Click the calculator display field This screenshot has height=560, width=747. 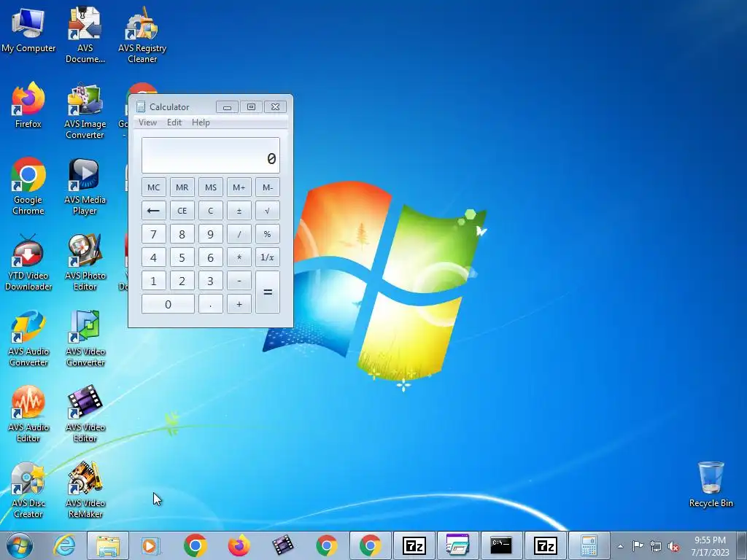(x=211, y=155)
